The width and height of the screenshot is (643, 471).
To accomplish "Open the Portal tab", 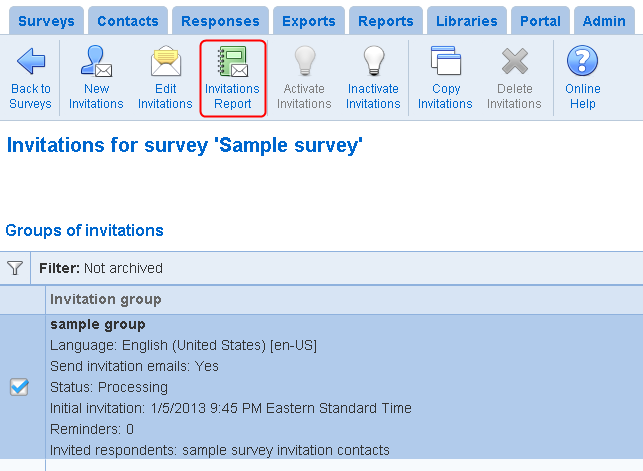I will pos(540,21).
